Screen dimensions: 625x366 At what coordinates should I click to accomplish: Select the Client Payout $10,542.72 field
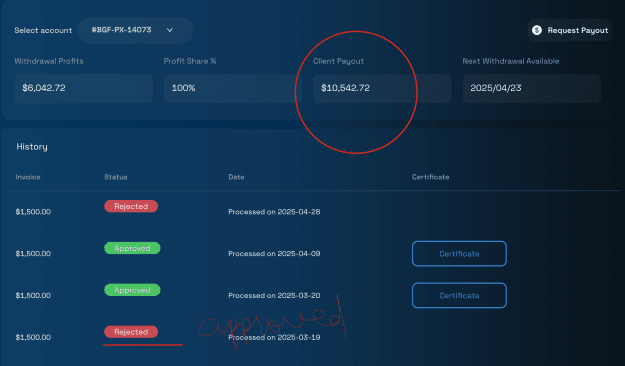tap(382, 88)
